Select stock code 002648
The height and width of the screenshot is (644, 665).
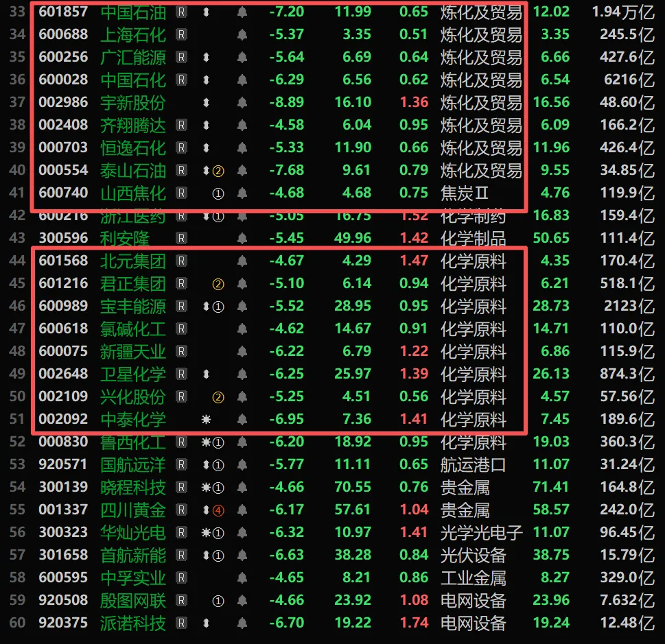coord(63,374)
